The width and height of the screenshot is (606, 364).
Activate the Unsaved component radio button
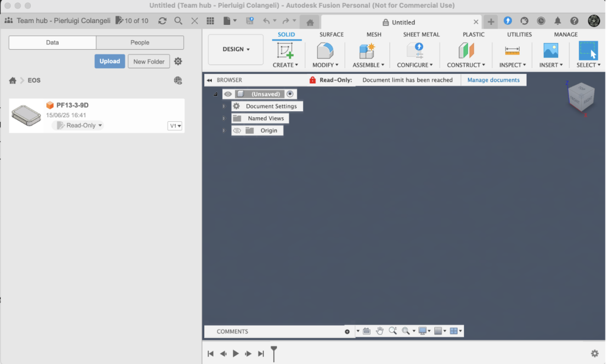[290, 94]
